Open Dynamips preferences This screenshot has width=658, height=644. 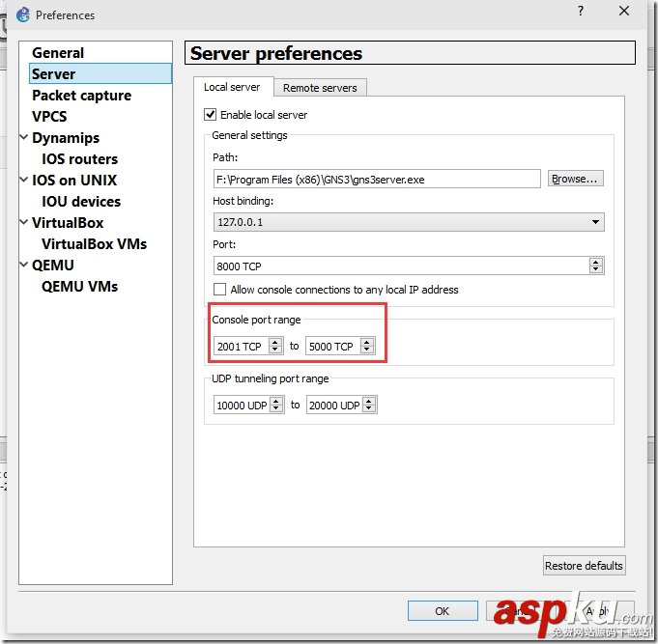[66, 138]
